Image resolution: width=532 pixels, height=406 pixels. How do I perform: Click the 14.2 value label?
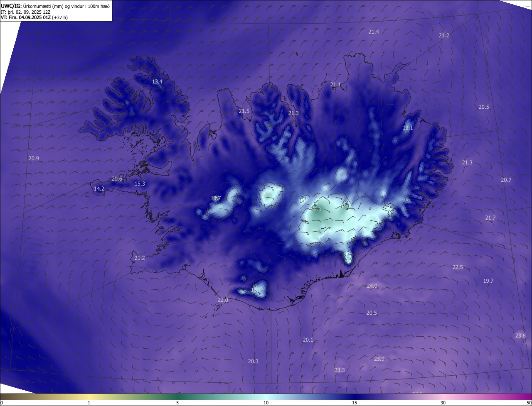[99, 188]
